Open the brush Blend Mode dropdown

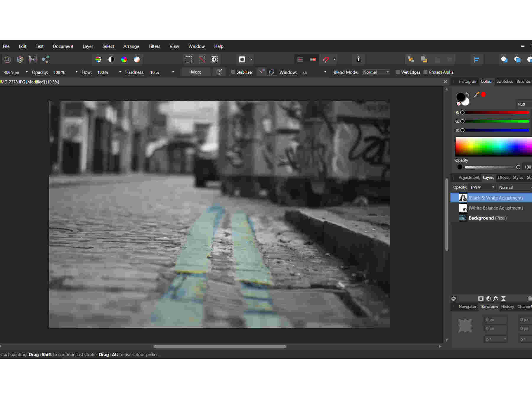pyautogui.click(x=376, y=72)
